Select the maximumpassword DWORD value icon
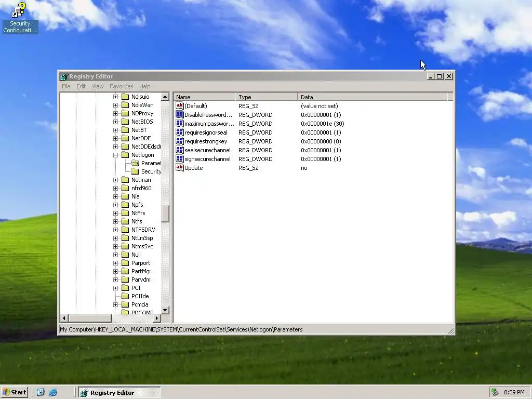 (179, 124)
